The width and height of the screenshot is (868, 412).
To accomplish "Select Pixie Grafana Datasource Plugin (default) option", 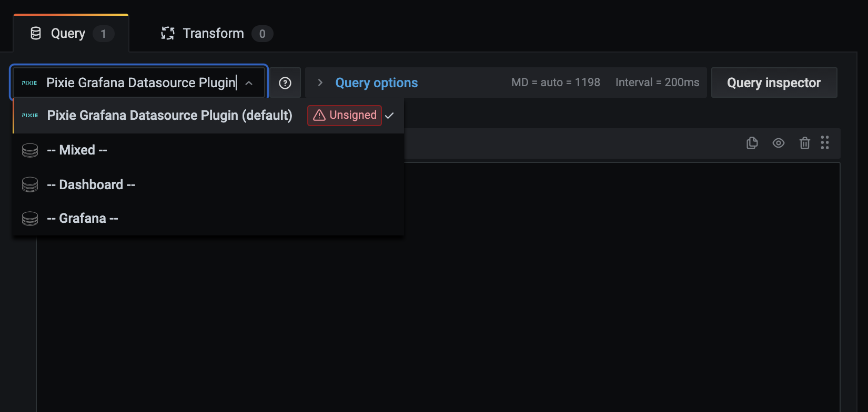I will pos(208,116).
